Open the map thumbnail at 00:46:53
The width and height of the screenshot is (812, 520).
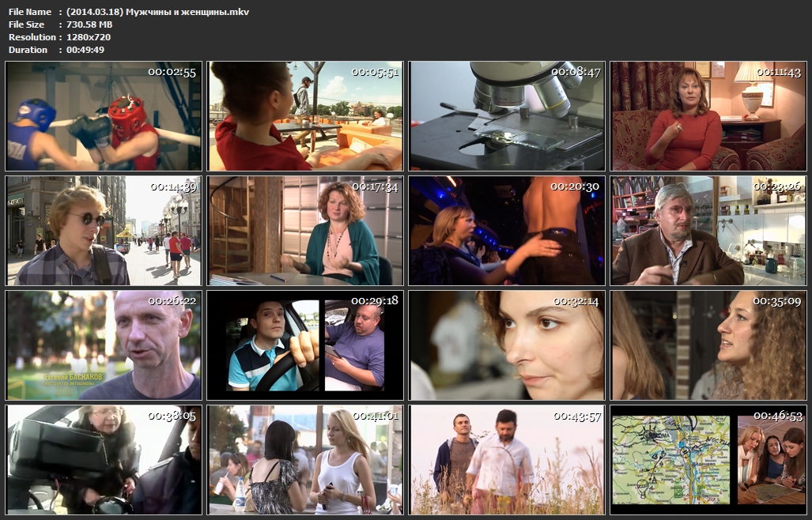coord(708,460)
